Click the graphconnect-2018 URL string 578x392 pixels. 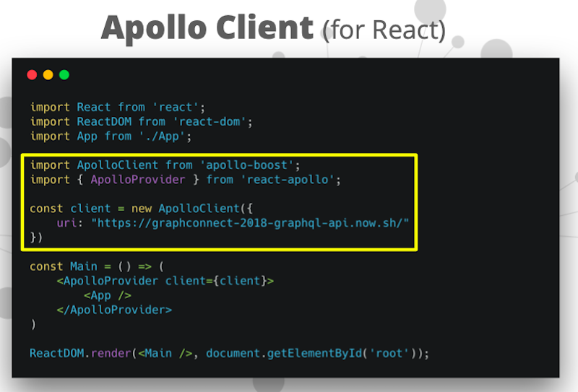tap(250, 223)
